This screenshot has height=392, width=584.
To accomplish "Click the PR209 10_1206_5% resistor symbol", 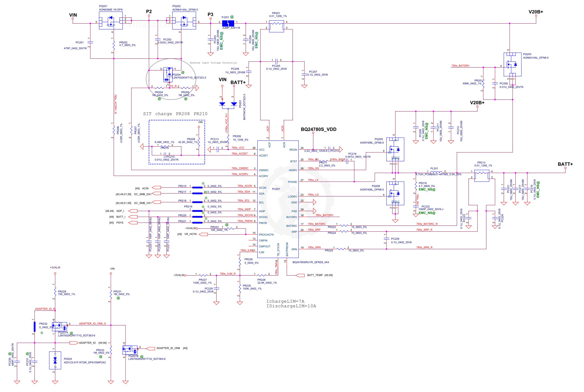I will (228, 139).
